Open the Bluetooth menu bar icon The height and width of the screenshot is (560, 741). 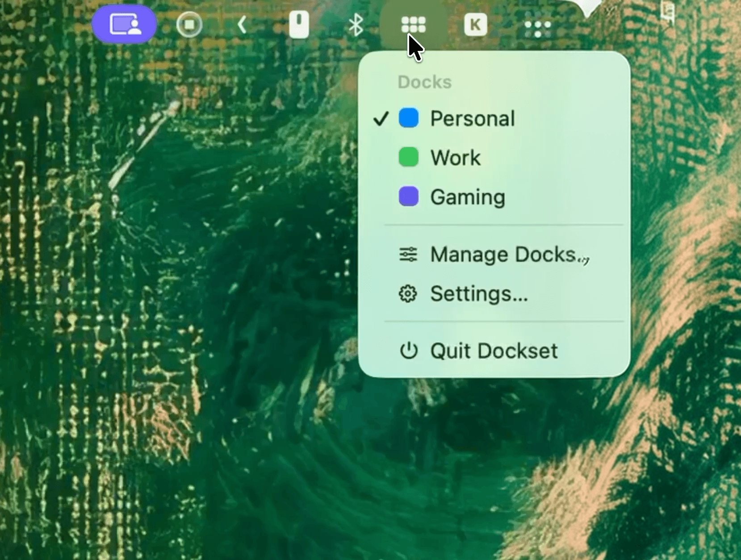pyautogui.click(x=356, y=24)
